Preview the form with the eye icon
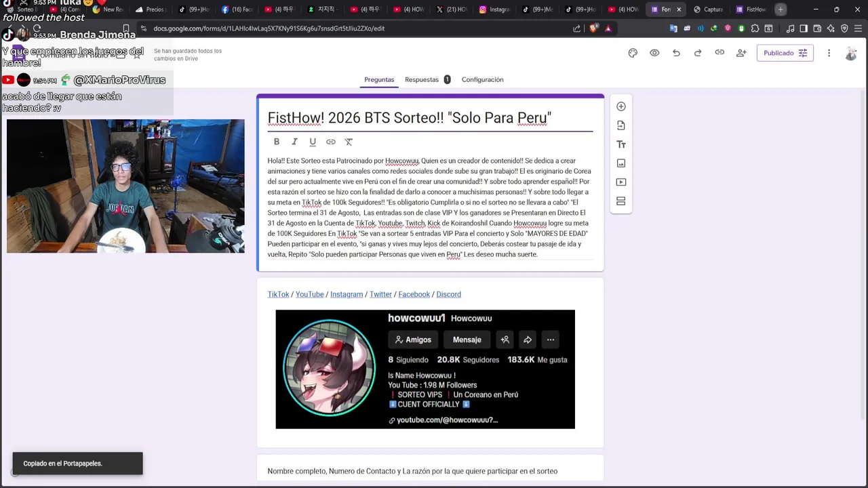This screenshot has width=868, height=488. tap(654, 53)
